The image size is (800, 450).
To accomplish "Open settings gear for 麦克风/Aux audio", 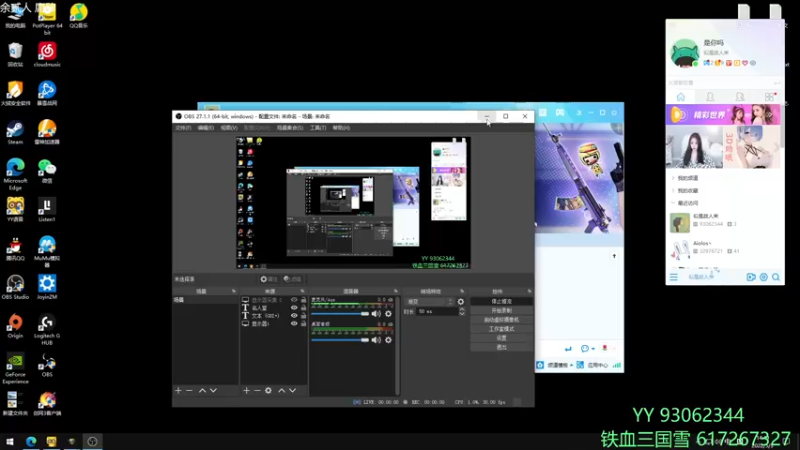I will point(388,314).
